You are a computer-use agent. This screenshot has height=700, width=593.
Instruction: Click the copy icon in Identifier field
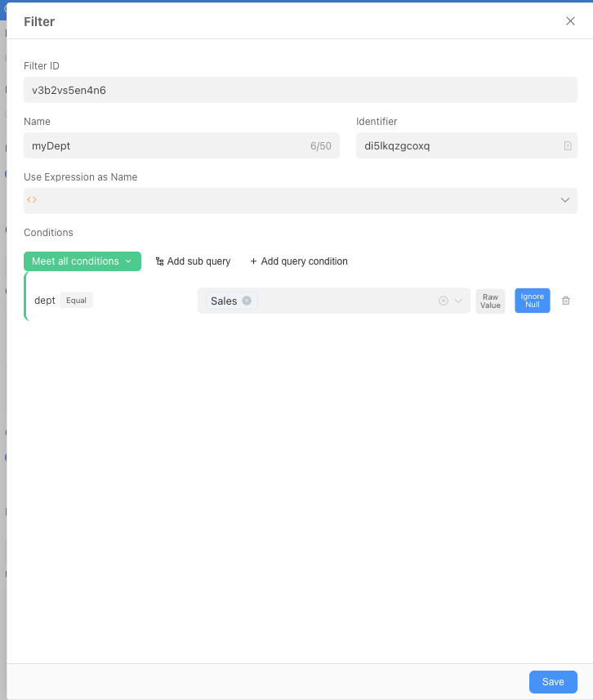(x=568, y=146)
